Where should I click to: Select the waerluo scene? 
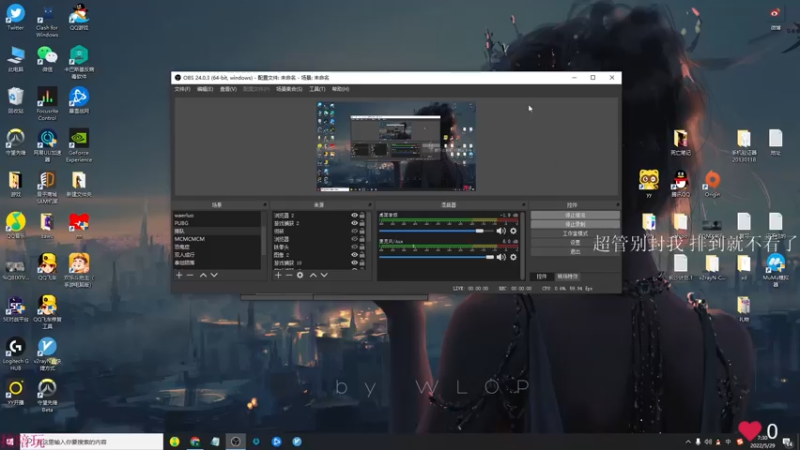tap(217, 215)
